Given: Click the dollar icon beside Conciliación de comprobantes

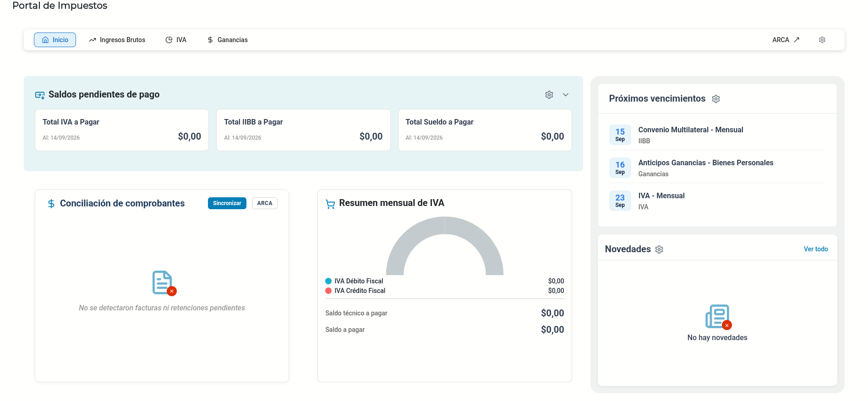Looking at the screenshot, I should [51, 204].
